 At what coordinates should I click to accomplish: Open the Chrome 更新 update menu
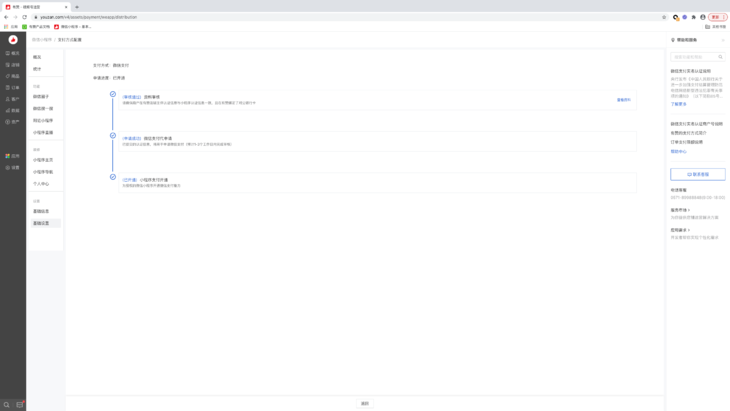716,17
